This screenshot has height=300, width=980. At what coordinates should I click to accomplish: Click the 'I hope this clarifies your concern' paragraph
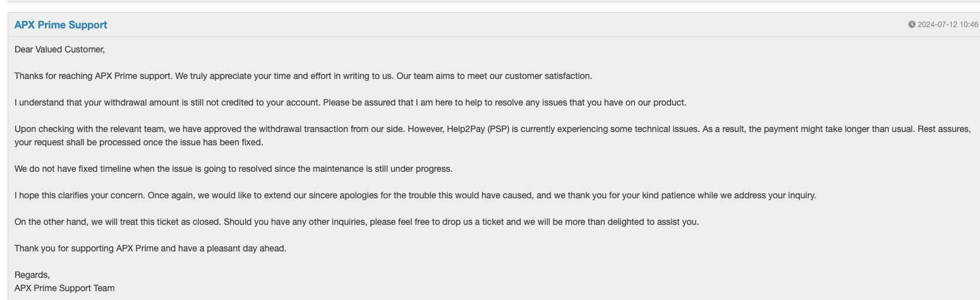tap(415, 195)
